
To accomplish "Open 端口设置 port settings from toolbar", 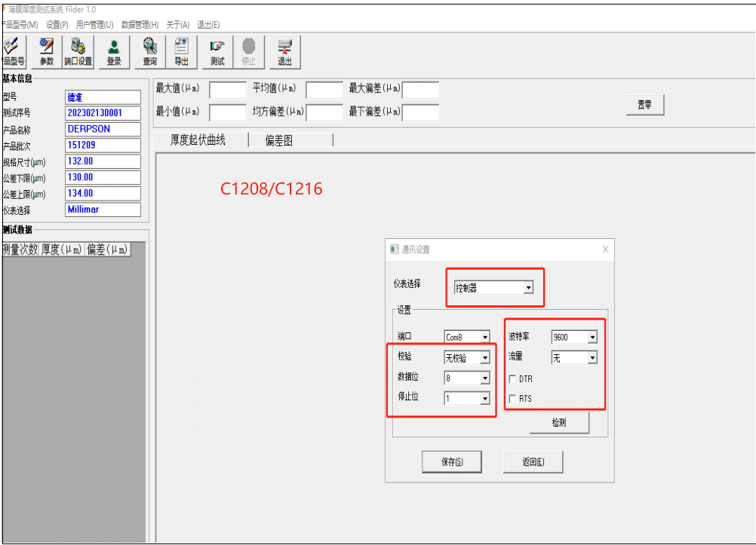I will coord(78,52).
